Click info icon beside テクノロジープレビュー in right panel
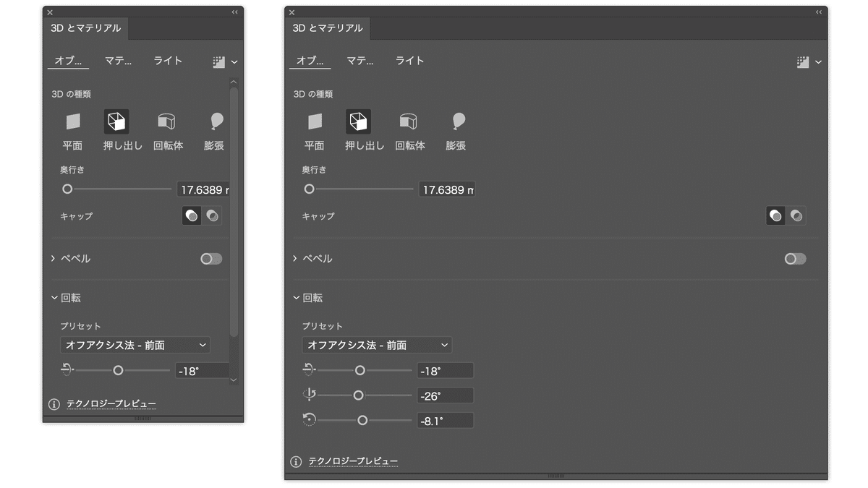This screenshot has width=868, height=488. click(295, 461)
